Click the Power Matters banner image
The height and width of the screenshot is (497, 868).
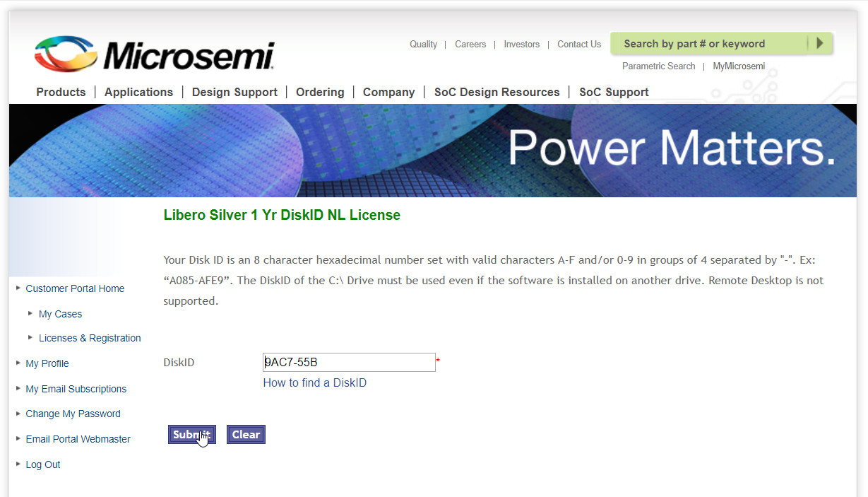click(433, 151)
